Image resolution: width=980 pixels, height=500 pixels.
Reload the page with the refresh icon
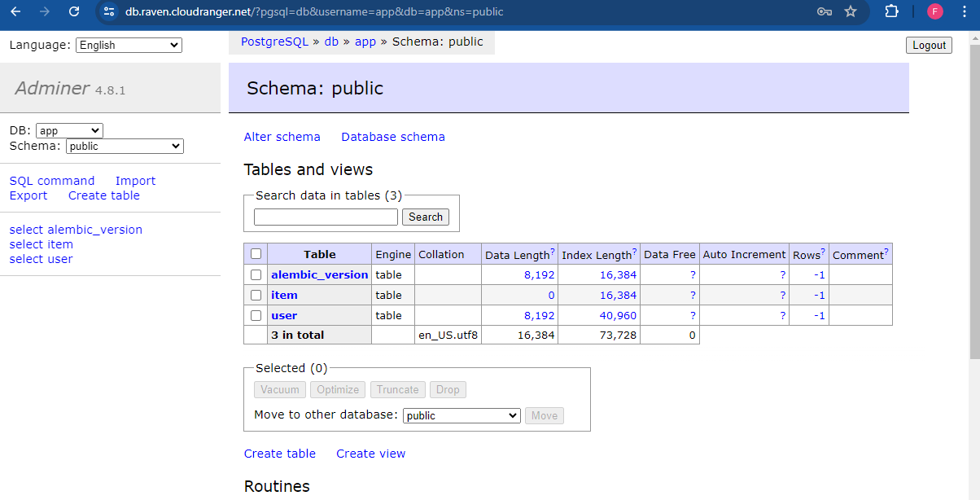[74, 11]
